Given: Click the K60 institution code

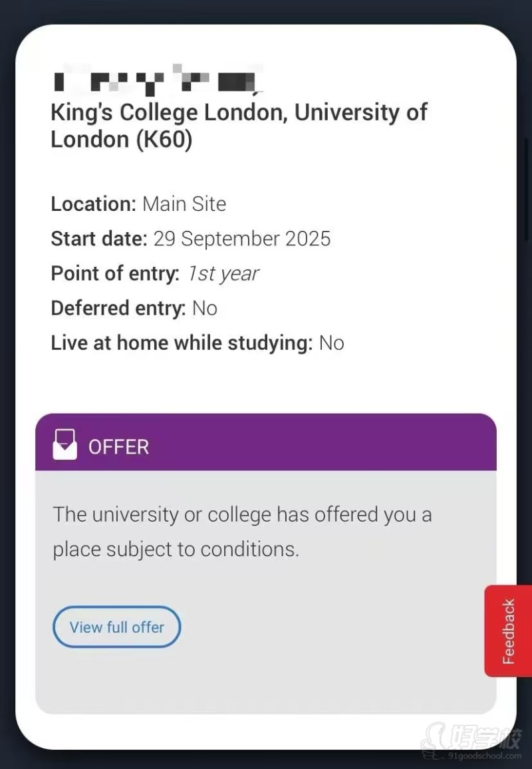Looking at the screenshot, I should 164,140.
